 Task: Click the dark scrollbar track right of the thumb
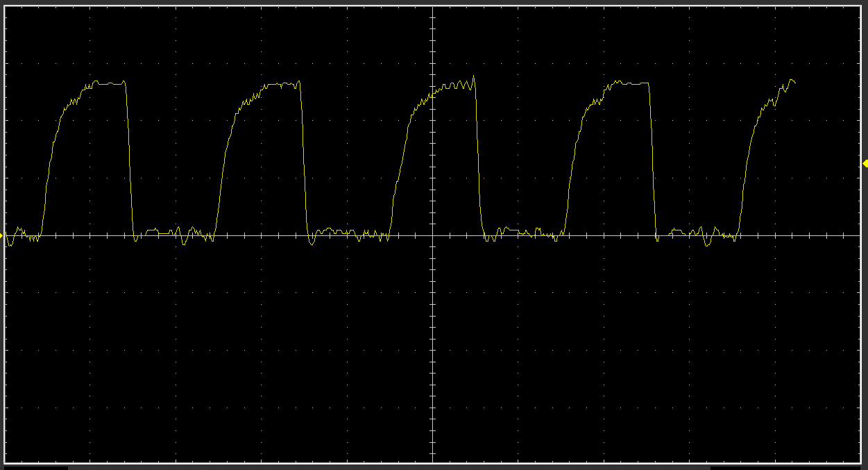(788, 467)
